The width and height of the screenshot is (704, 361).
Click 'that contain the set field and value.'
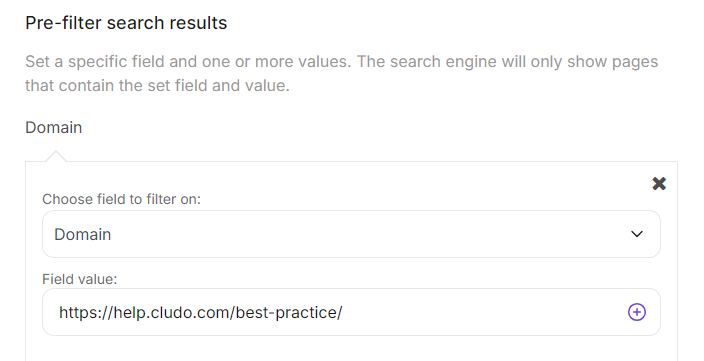click(x=157, y=85)
